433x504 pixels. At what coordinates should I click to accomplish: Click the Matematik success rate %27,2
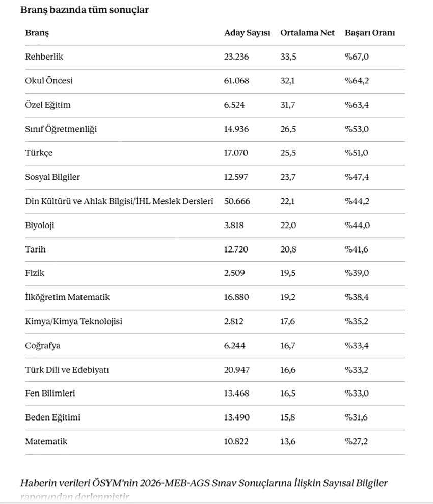pyautogui.click(x=356, y=442)
